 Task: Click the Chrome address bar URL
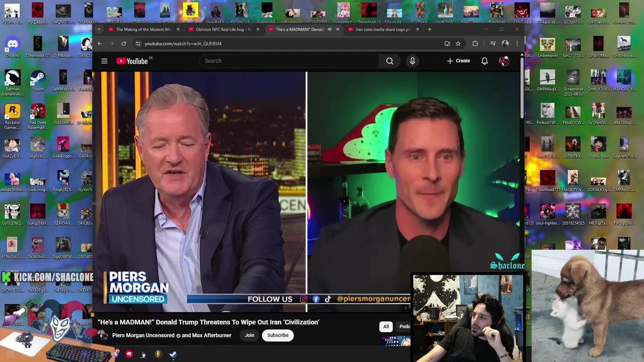pyautogui.click(x=183, y=44)
